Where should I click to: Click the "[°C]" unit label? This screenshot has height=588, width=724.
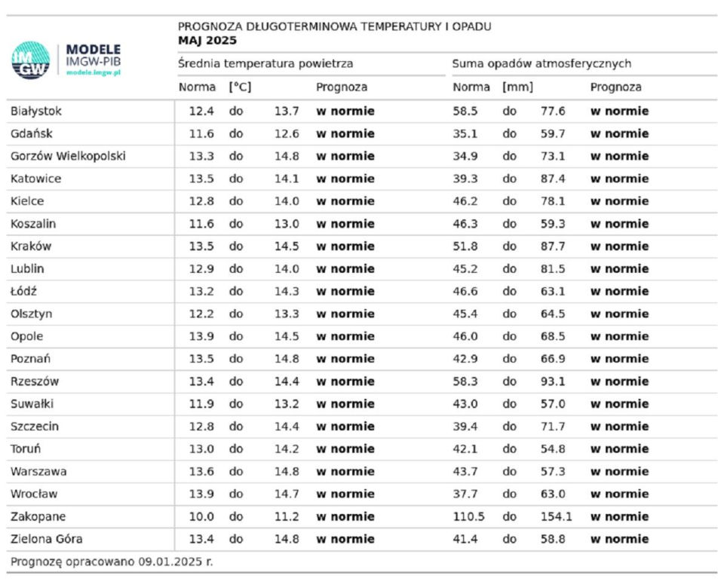[240, 87]
